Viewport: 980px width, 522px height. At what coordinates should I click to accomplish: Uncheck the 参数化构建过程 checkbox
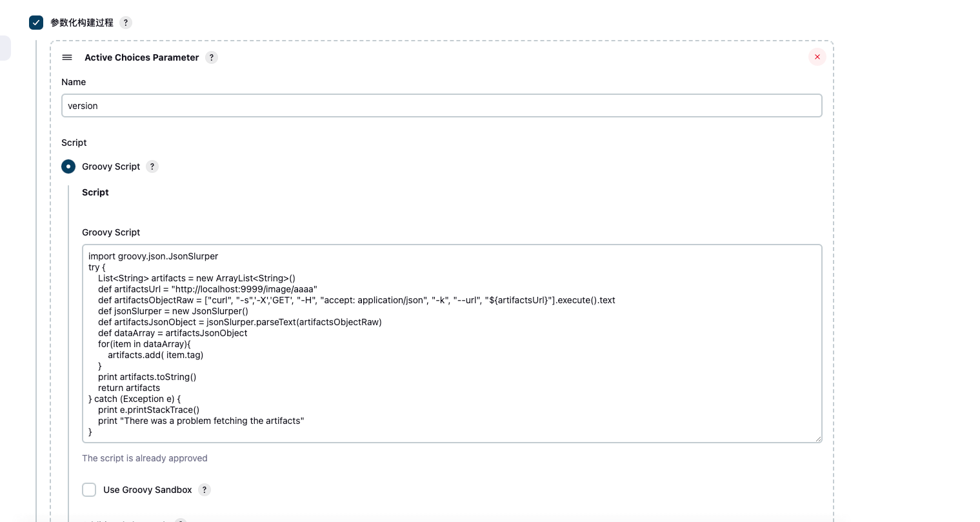(36, 23)
